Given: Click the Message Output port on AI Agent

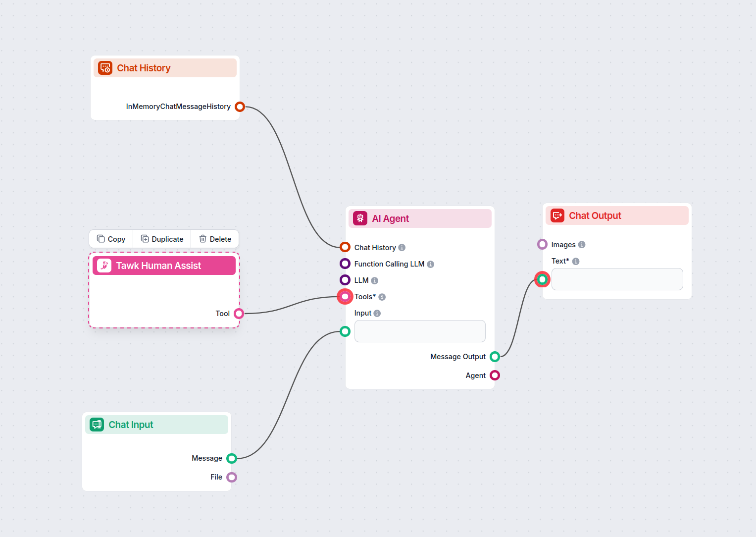Looking at the screenshot, I should pos(495,357).
